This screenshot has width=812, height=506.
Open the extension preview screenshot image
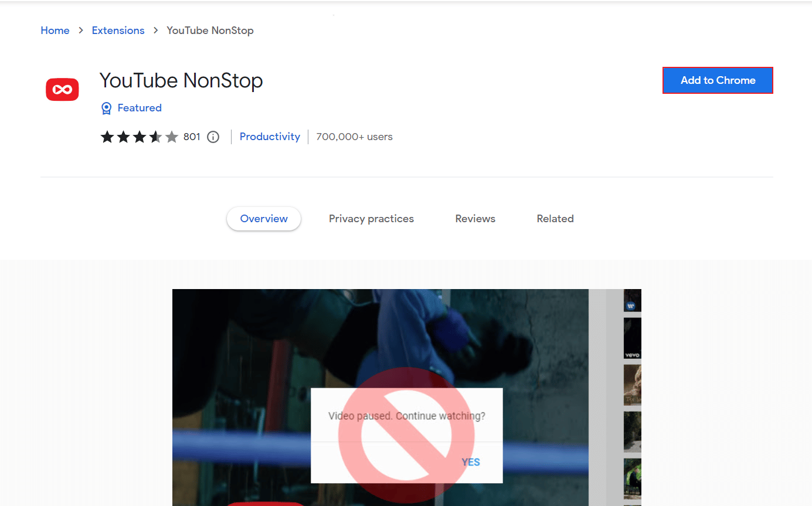point(407,398)
